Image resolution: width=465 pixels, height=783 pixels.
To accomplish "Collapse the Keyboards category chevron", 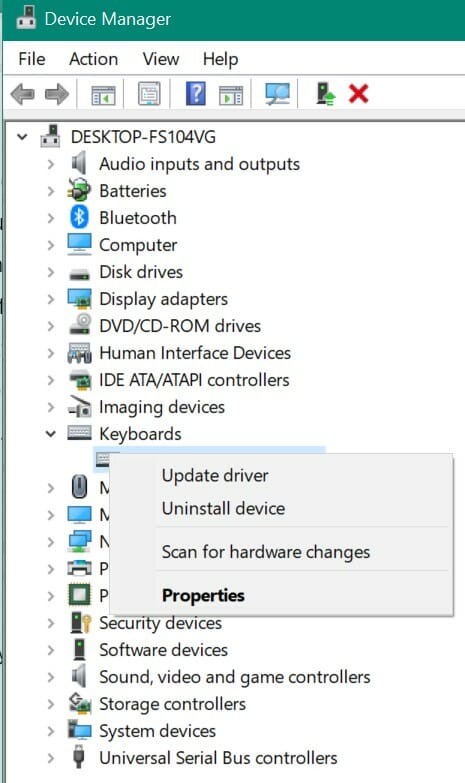I will click(x=50, y=433).
